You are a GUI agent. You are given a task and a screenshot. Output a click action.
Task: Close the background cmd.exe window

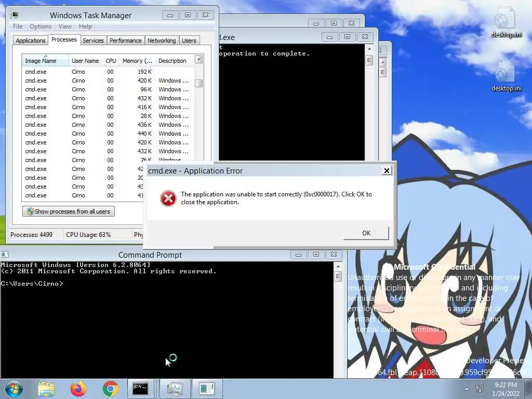pos(365,37)
